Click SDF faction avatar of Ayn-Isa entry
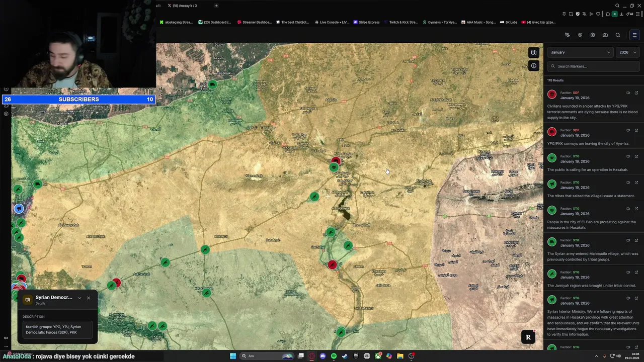 pyautogui.click(x=552, y=132)
